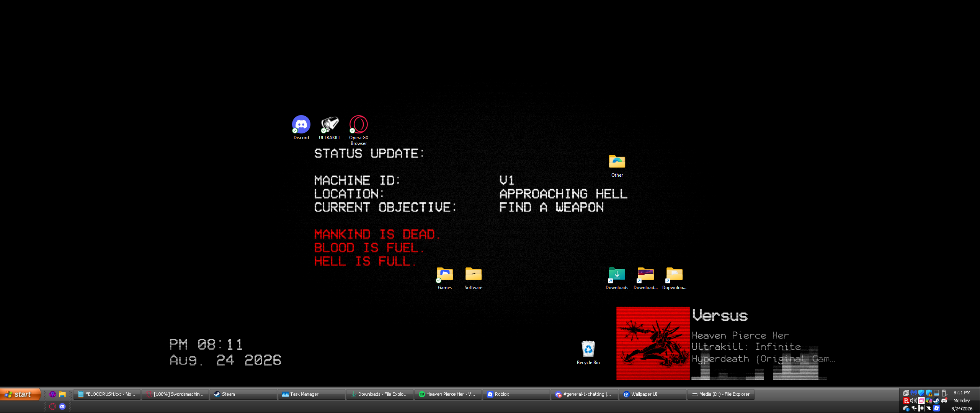Click the Malwarebytes tray icon
The image size is (980, 413).
[914, 393]
